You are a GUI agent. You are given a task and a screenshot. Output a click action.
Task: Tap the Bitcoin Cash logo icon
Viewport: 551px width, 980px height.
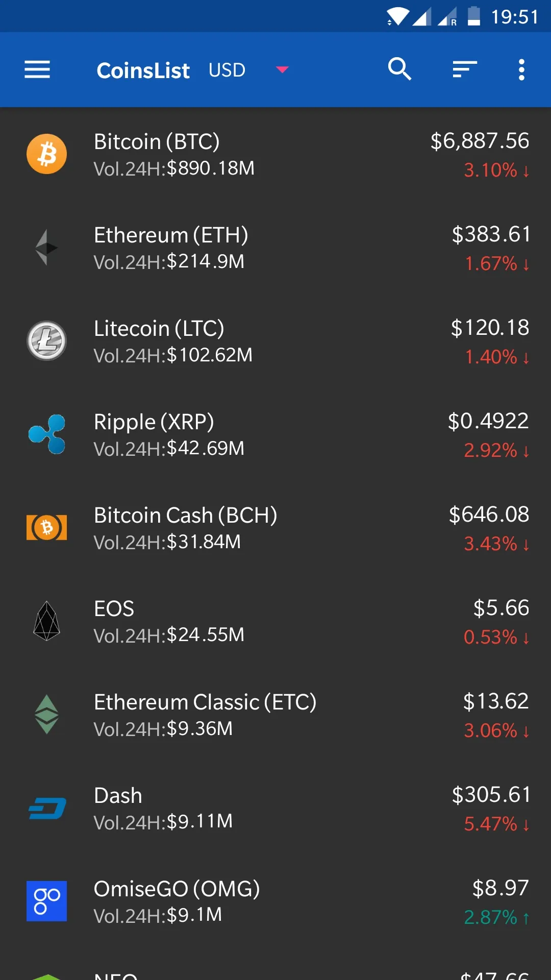[46, 528]
